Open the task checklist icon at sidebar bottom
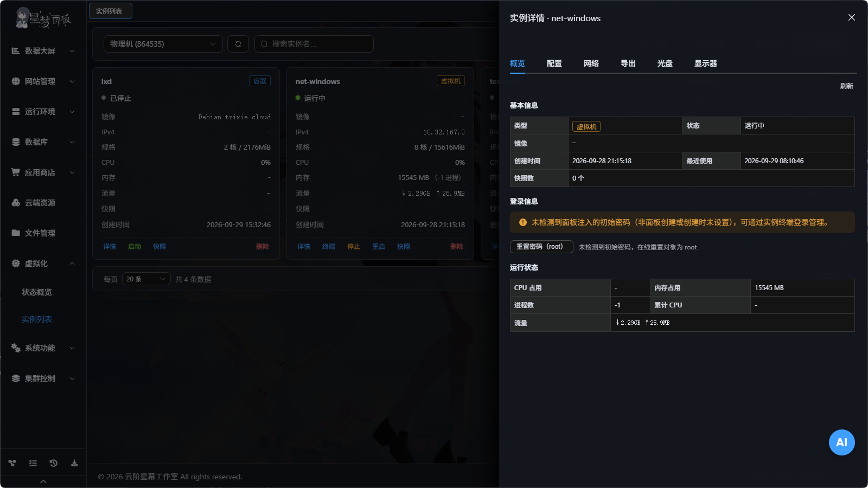868x488 pixels. [x=33, y=463]
